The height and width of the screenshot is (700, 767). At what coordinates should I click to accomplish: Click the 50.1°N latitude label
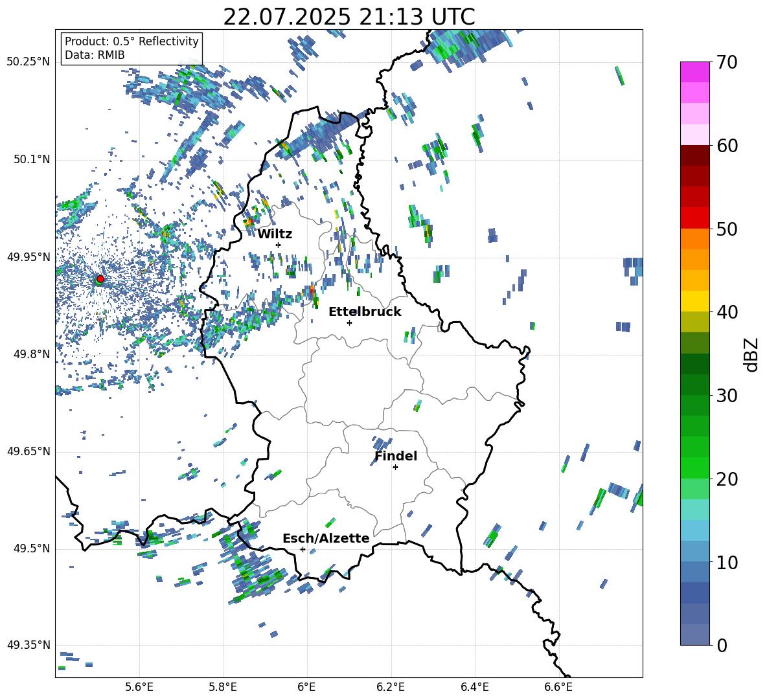[x=31, y=159]
